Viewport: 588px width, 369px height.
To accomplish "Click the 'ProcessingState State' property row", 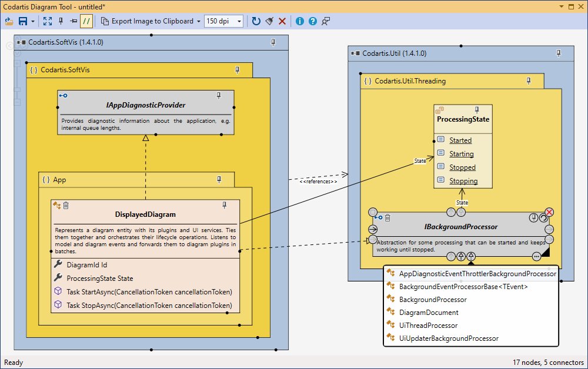I will 145,279.
